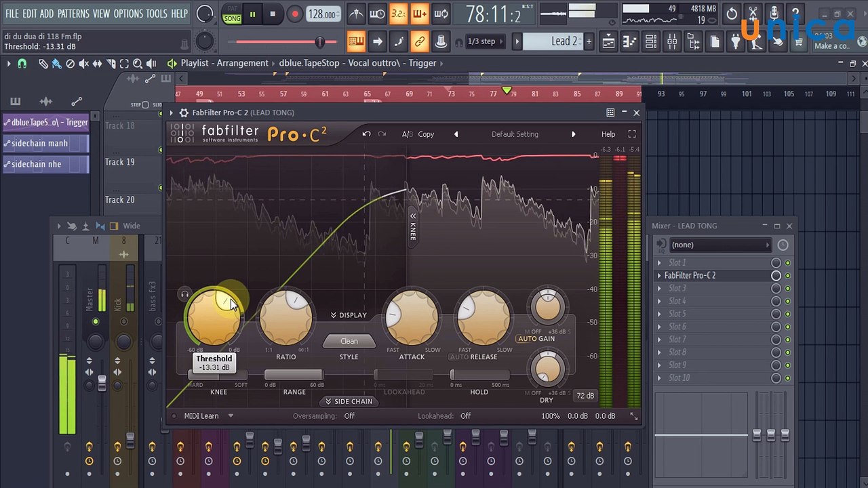Toggle AUTO release in FabFilter Pro-C 2

(x=459, y=357)
